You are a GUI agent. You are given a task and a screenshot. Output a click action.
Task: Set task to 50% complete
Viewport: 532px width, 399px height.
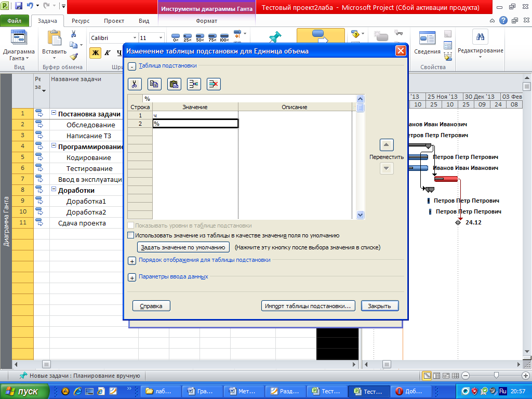(200, 37)
